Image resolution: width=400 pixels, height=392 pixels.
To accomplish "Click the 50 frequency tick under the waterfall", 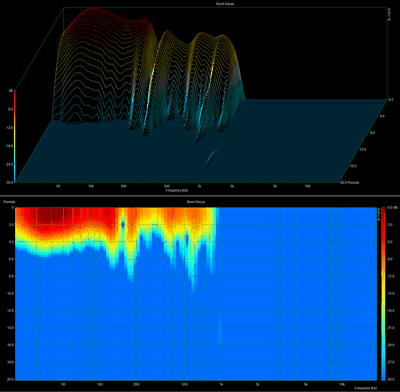I will click(58, 186).
